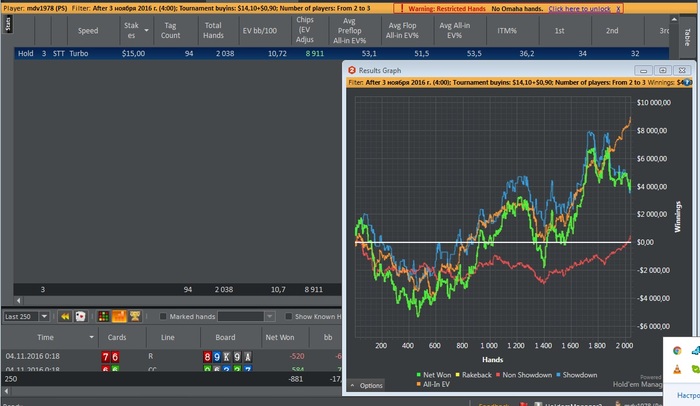
Task: Sort by Total Hands column header
Action: tap(213, 30)
